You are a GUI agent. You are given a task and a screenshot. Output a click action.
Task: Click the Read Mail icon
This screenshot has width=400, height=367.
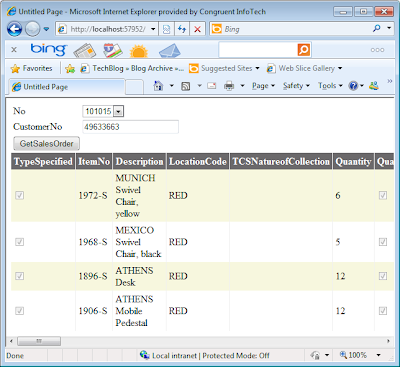coord(212,86)
